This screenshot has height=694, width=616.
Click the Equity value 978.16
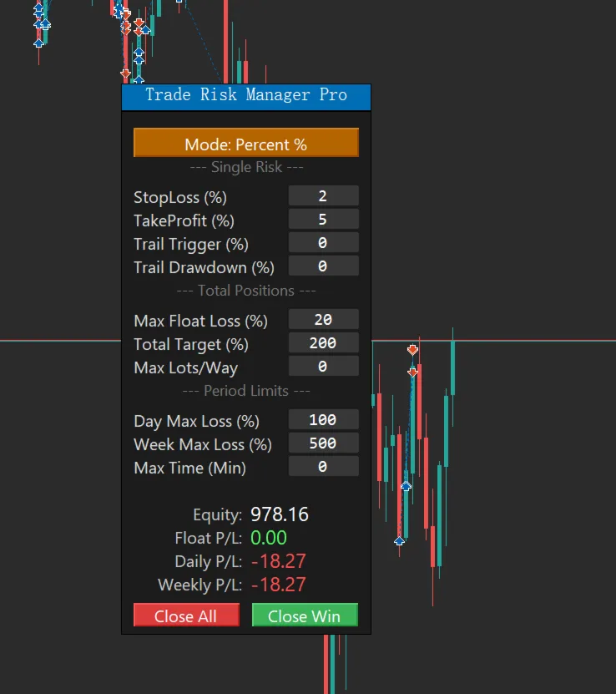point(280,514)
